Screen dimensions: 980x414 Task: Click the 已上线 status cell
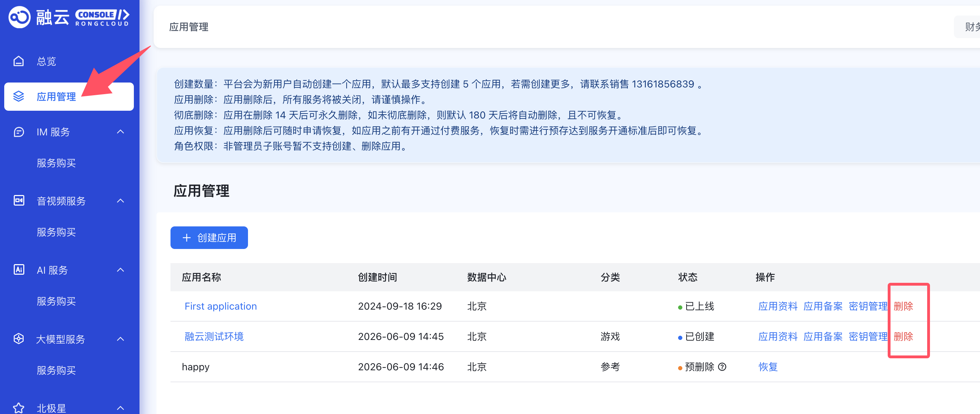click(696, 306)
